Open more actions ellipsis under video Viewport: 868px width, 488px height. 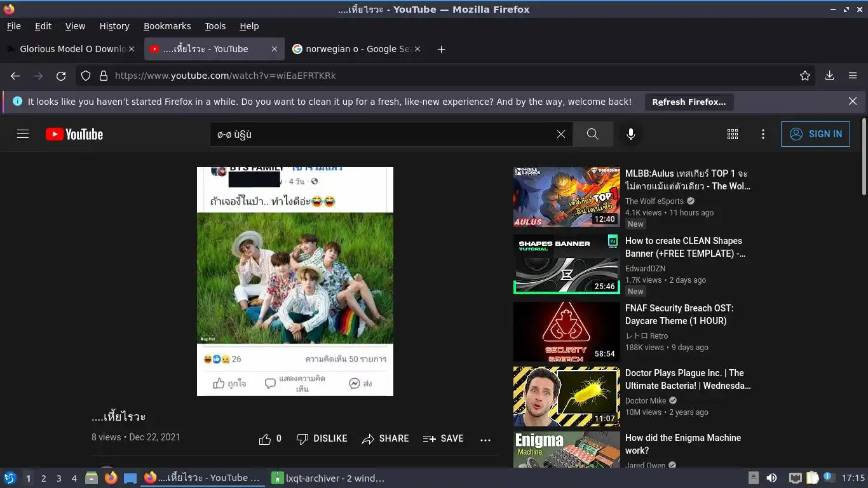click(x=485, y=439)
